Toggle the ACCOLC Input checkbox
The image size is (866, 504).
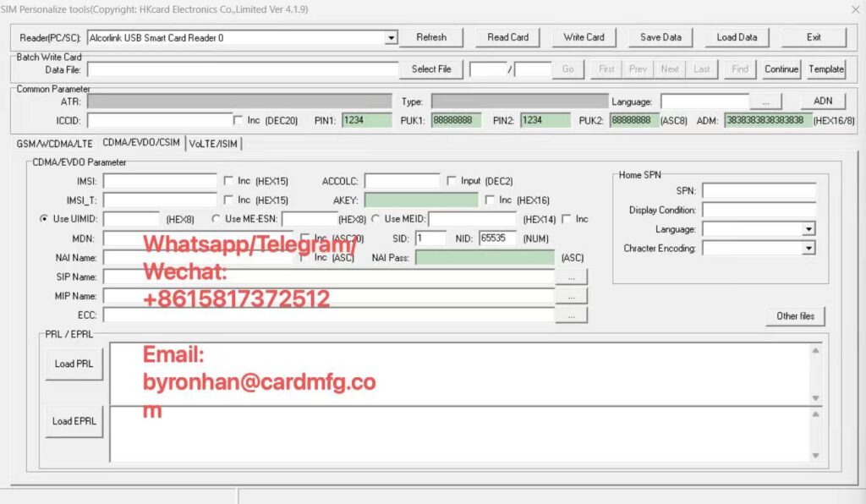[x=452, y=181]
